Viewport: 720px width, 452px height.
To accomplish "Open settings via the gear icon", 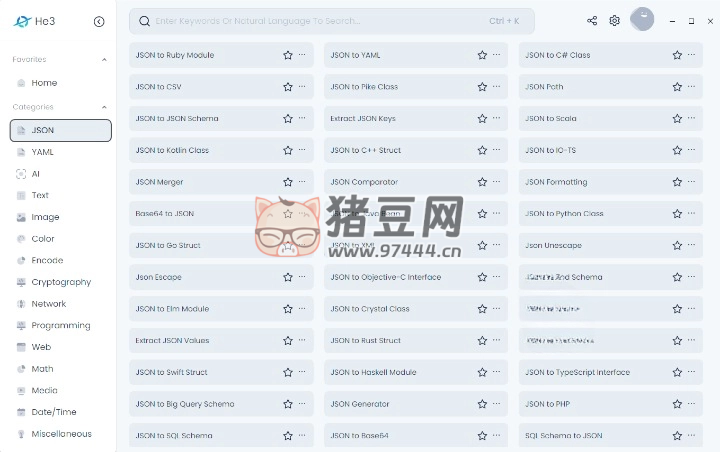I will pos(615,21).
